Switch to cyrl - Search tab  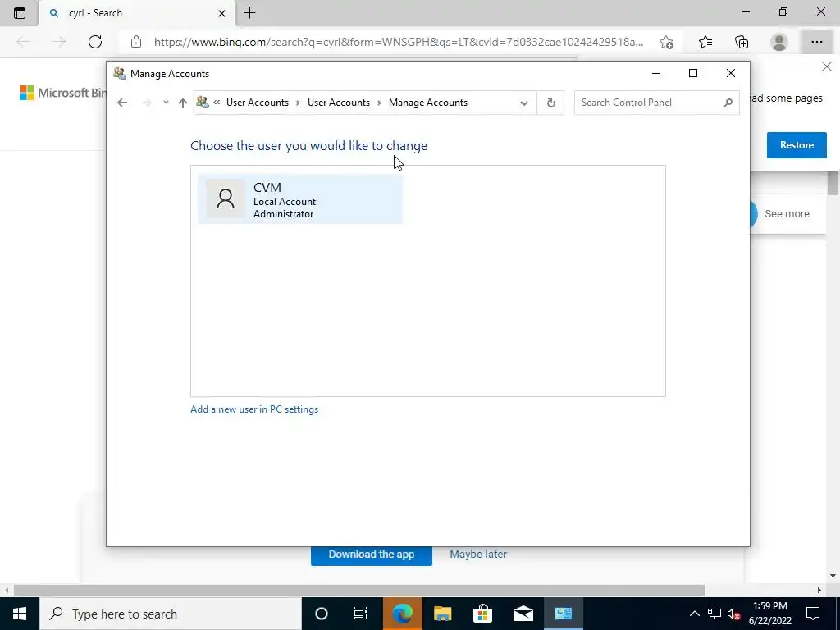(137, 13)
